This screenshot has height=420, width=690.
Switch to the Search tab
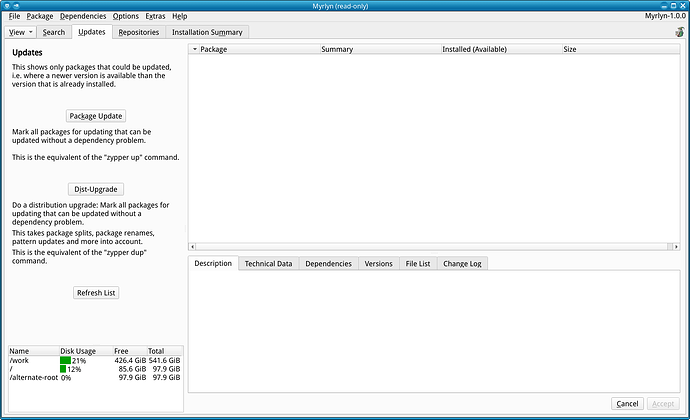pyautogui.click(x=54, y=32)
